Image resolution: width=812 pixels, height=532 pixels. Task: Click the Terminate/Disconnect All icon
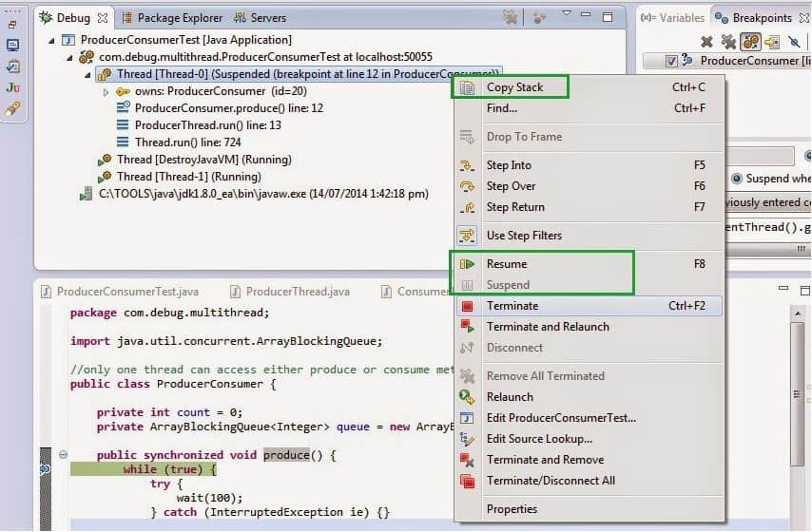(x=467, y=481)
